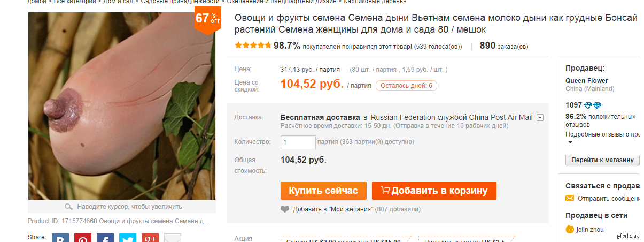
Task: Click the heart wishlist icon
Action: click(x=285, y=209)
